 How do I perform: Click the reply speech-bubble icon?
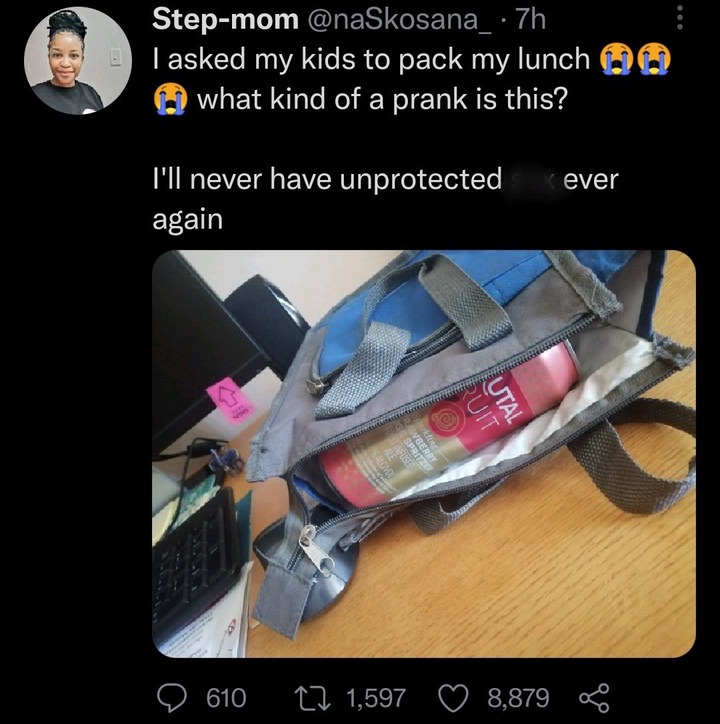173,697
